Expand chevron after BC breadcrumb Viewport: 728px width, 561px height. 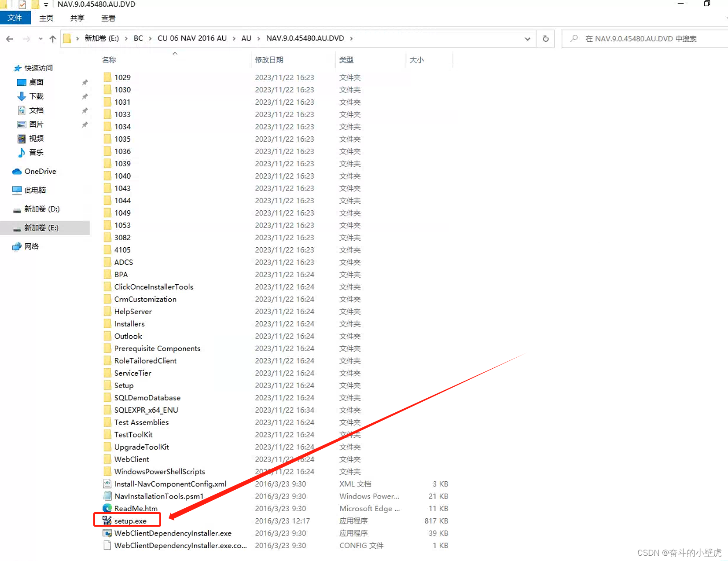(150, 39)
